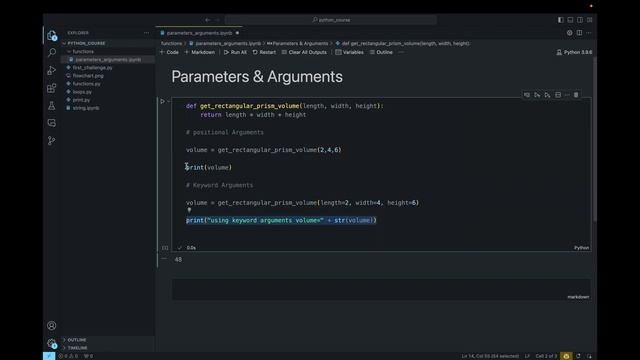640x360 pixels.
Task: Click parameters_arguments.ipynb breadcrumb
Action: [x=225, y=43]
